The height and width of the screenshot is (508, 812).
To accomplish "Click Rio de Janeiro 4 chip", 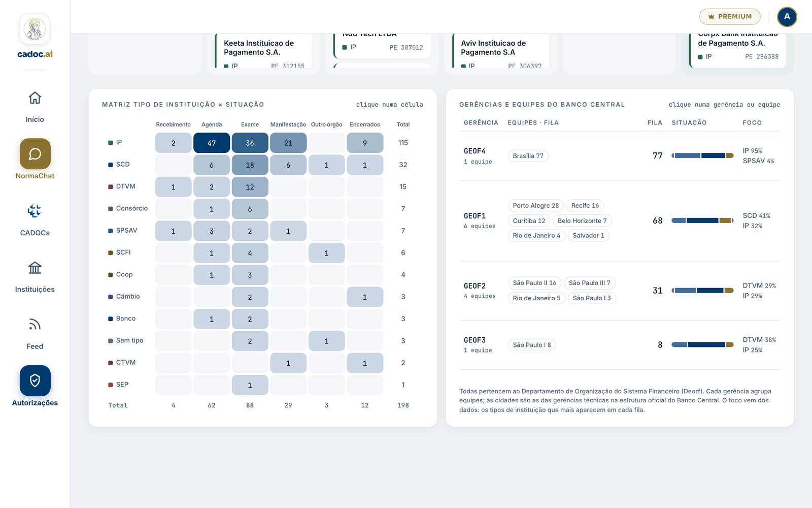I will (x=536, y=236).
